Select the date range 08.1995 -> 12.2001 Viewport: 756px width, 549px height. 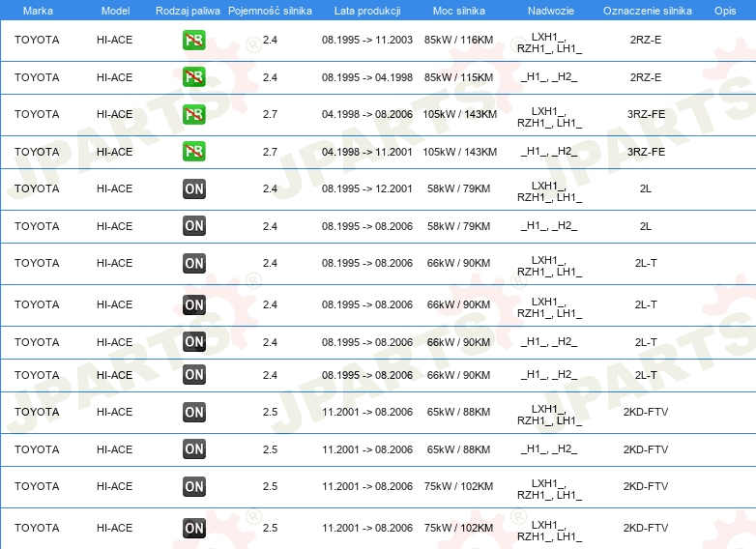(x=367, y=188)
